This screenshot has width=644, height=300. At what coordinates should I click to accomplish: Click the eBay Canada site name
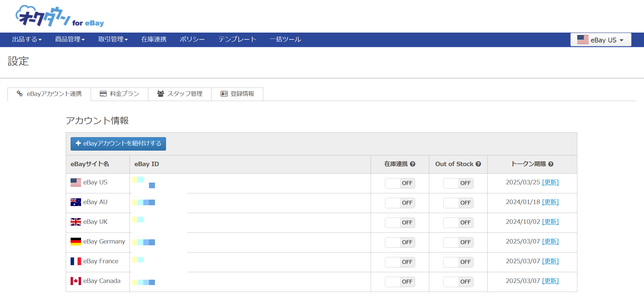(102, 281)
